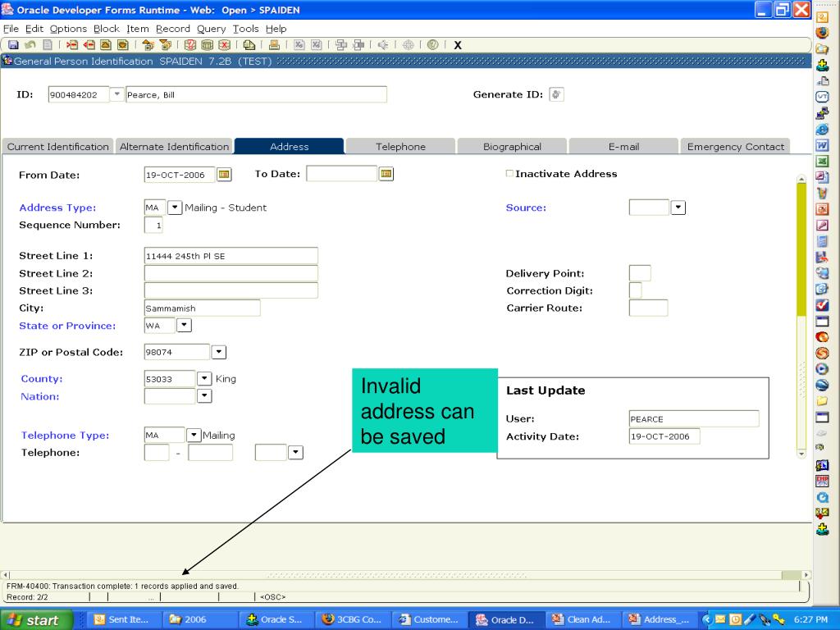Click into the Delivery Point field
Image resolution: width=840 pixels, height=630 pixels.
(640, 273)
